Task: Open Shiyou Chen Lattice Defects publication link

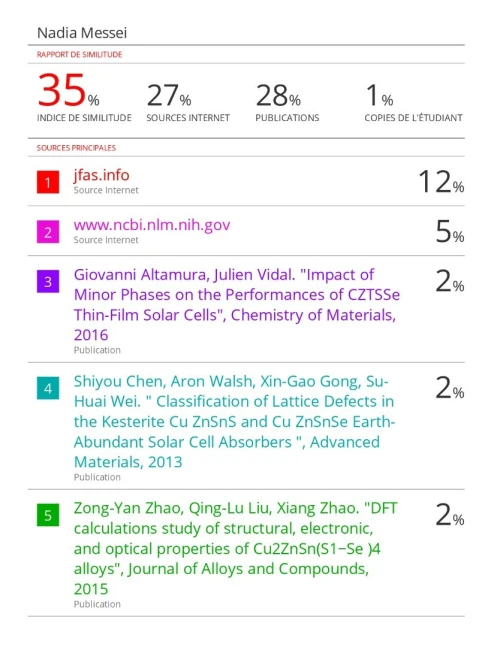Action: [x=234, y=421]
